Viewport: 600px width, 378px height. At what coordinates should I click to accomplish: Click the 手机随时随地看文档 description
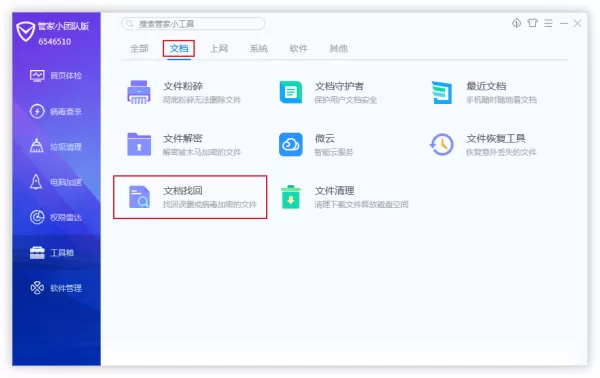tap(501, 100)
